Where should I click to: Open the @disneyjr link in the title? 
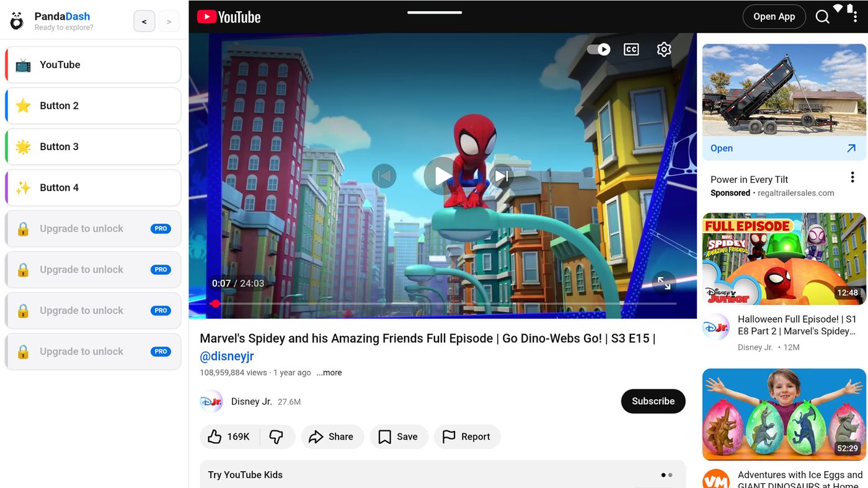pyautogui.click(x=227, y=357)
